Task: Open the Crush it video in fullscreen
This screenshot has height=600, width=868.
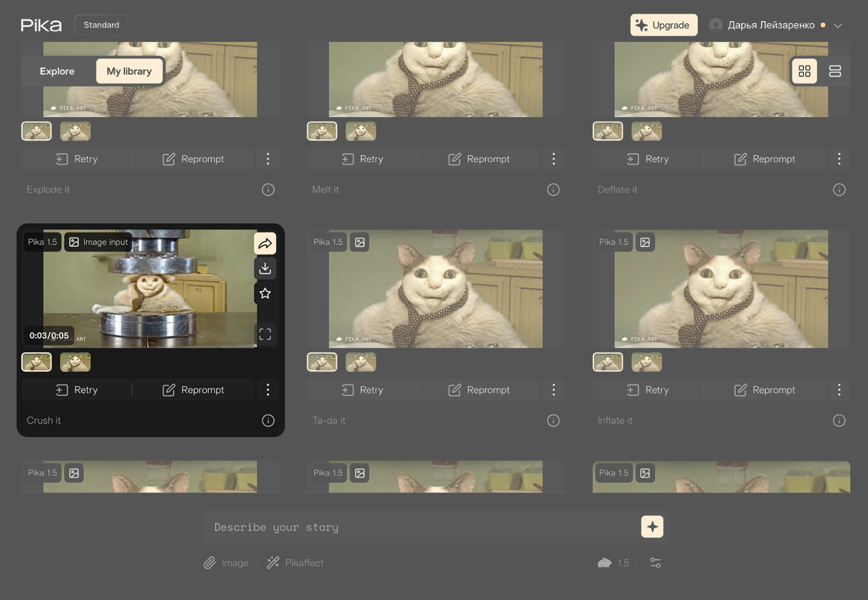Action: [265, 334]
